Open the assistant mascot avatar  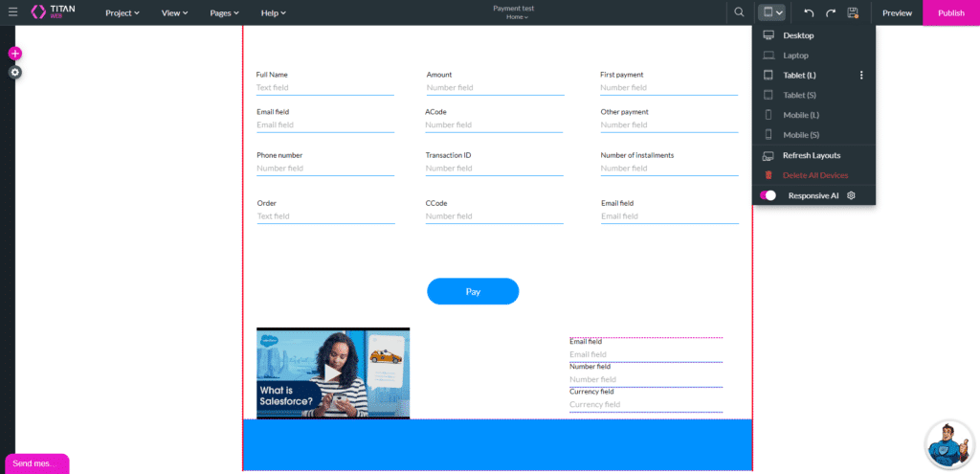949,444
